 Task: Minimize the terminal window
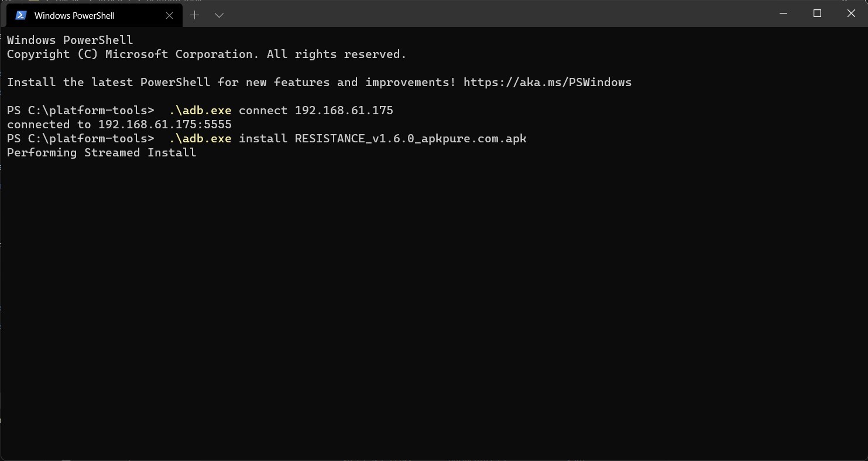[x=783, y=13]
